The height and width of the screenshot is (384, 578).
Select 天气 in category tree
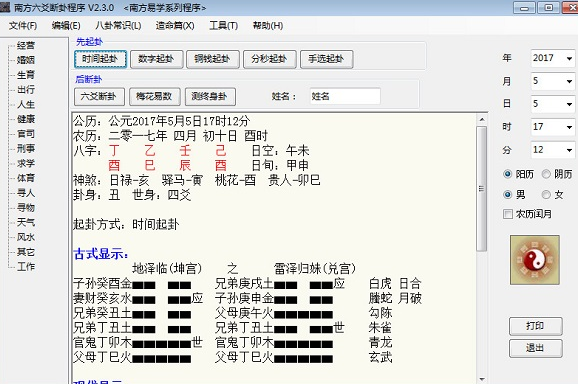pos(26,222)
